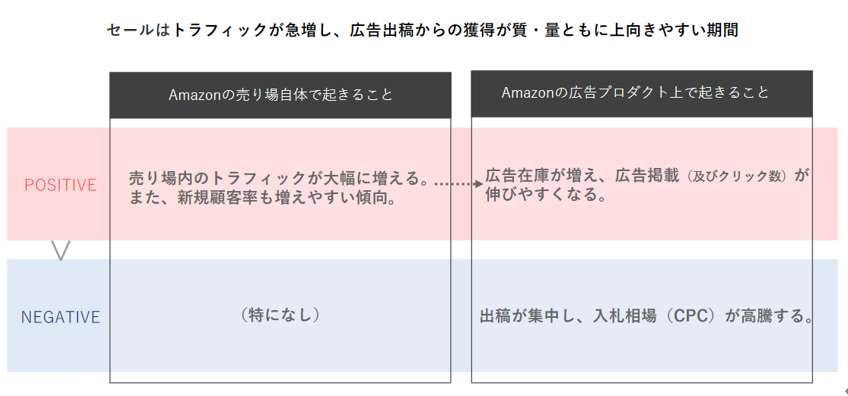This screenshot has height=396, width=848.
Task: Click the NEGATIVE label
Action: (61, 317)
